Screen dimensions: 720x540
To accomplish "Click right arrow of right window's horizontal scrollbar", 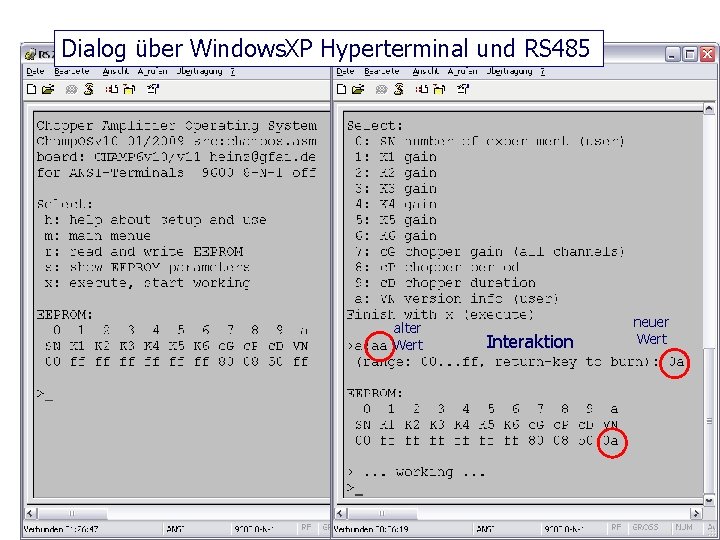I will tap(696, 513).
